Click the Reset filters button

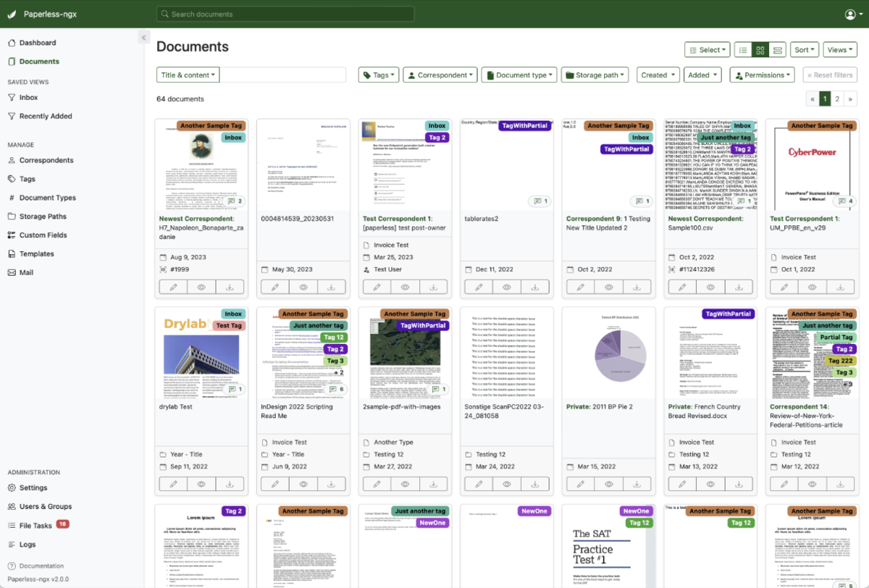click(x=828, y=75)
